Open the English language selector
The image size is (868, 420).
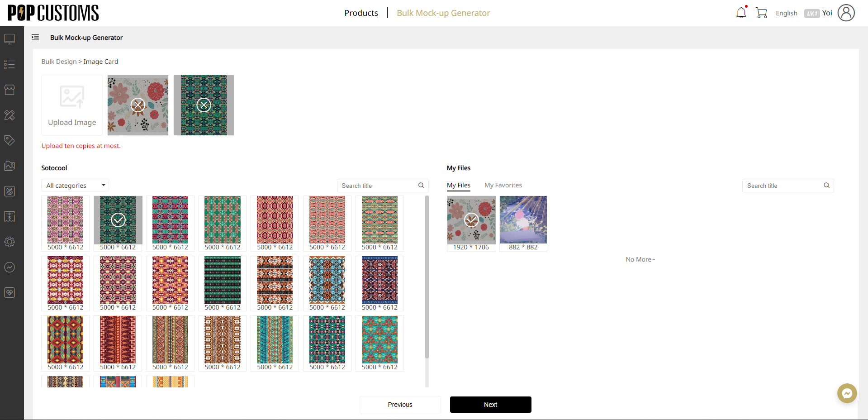[786, 13]
